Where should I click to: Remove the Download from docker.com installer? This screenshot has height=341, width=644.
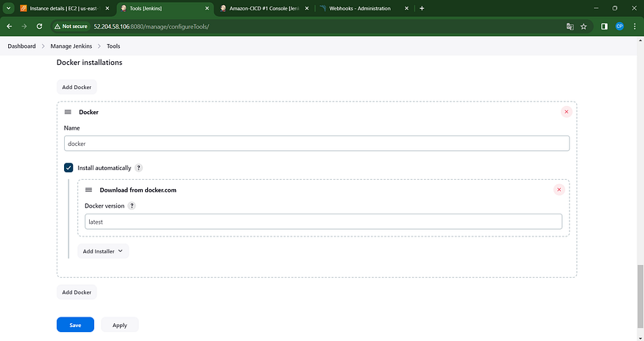(x=559, y=190)
